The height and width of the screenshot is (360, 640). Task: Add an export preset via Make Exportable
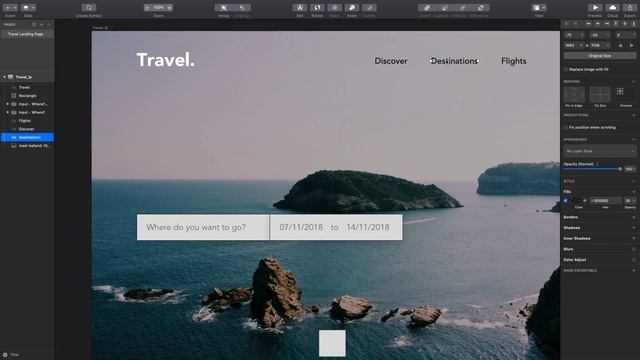click(x=634, y=270)
